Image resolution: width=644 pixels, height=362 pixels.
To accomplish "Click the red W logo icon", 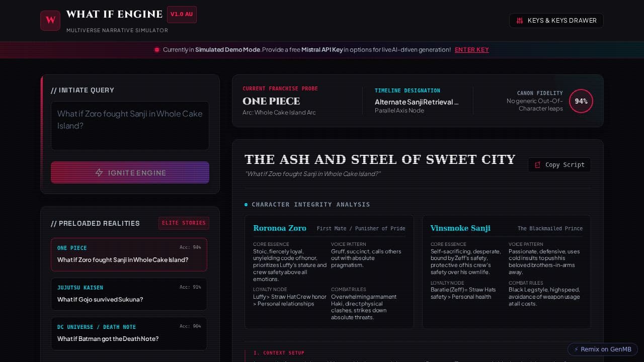I will pyautogui.click(x=50, y=21).
